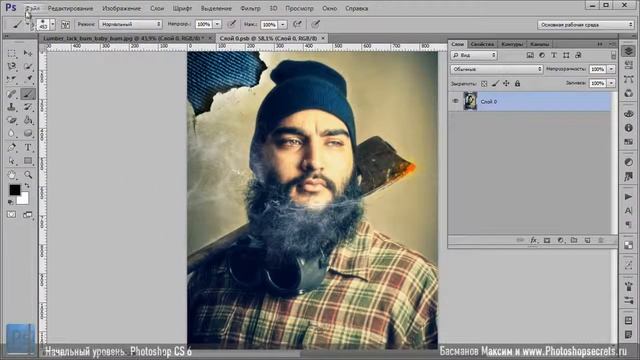Select the Rectangle shape tool

tap(28, 161)
